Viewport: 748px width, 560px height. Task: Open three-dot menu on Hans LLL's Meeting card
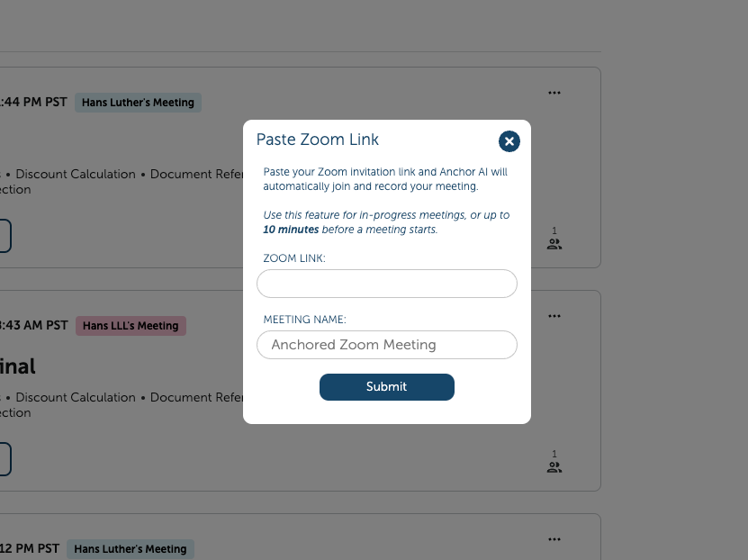tap(554, 316)
